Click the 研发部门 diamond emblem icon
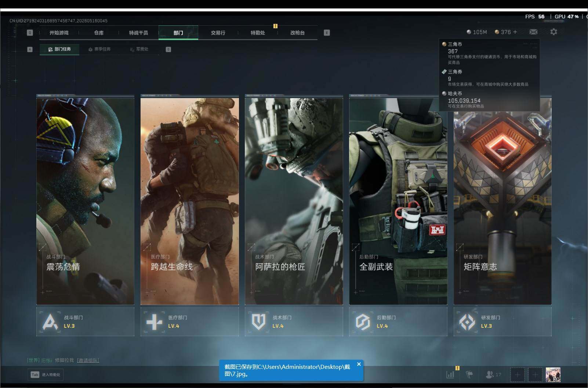Viewport: 588px width, 388px height. (467, 322)
